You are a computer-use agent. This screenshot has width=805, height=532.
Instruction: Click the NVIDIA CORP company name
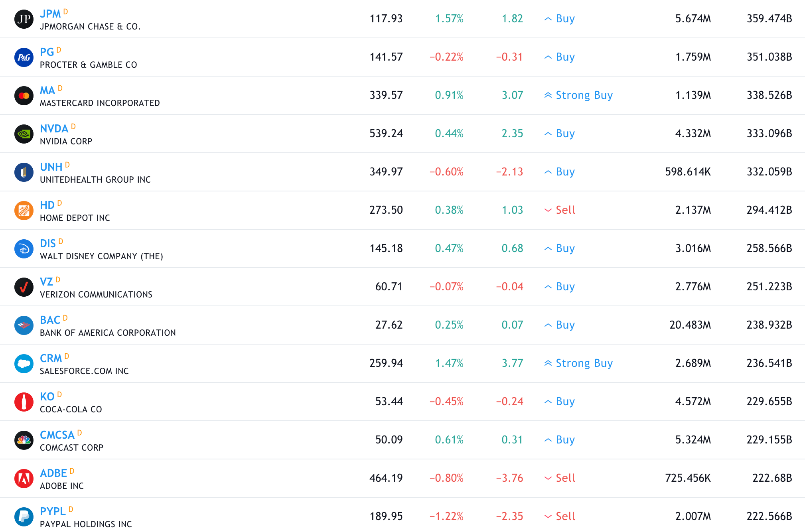(66, 142)
